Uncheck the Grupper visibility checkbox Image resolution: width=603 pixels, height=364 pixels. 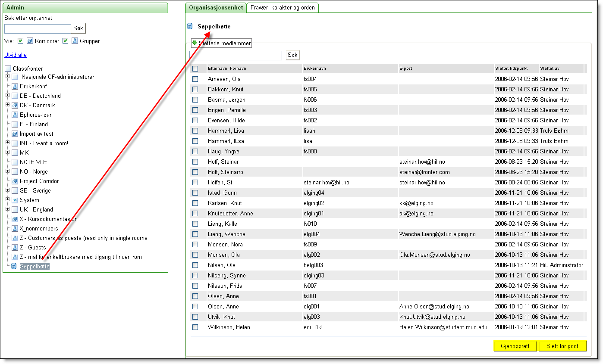pos(65,41)
